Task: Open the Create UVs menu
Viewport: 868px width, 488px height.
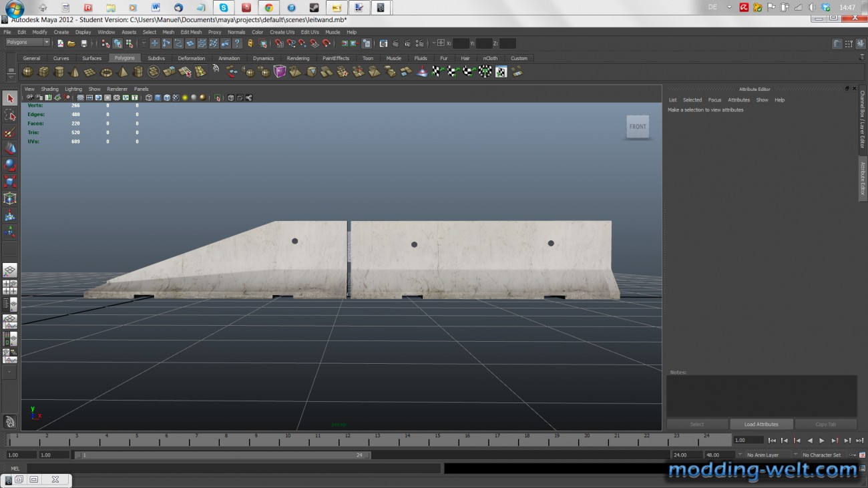Action: tap(282, 32)
